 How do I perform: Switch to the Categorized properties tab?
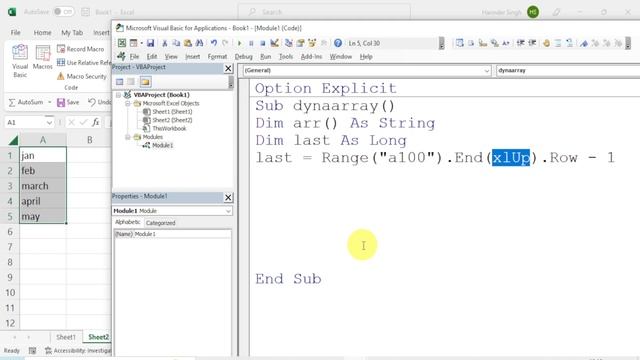(x=160, y=223)
